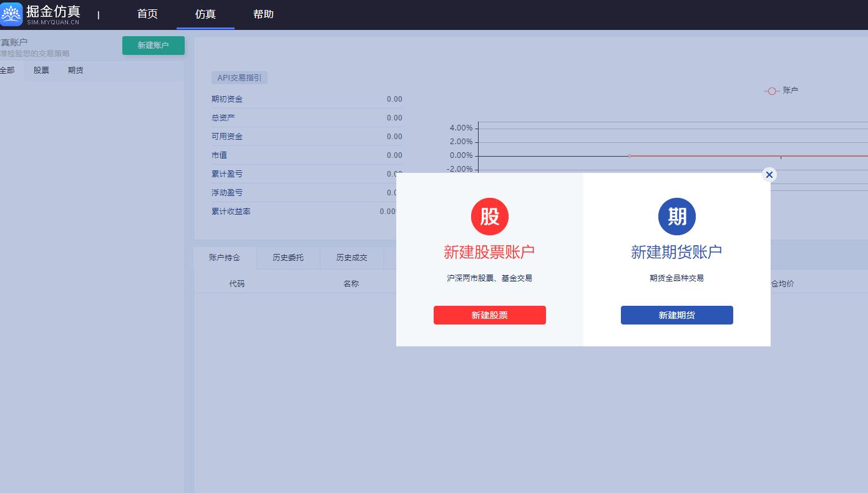The height and width of the screenshot is (493, 868).
Task: Click the red 新建股票 button
Action: tap(490, 315)
